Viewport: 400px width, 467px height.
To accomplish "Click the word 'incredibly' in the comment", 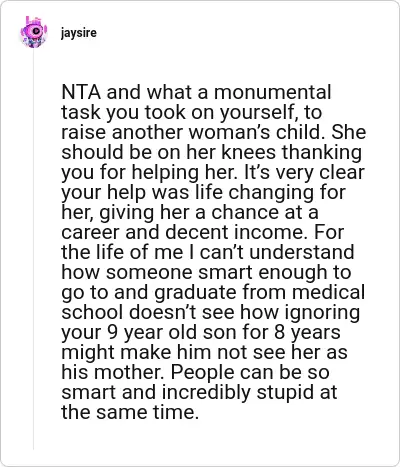I will [206, 393].
